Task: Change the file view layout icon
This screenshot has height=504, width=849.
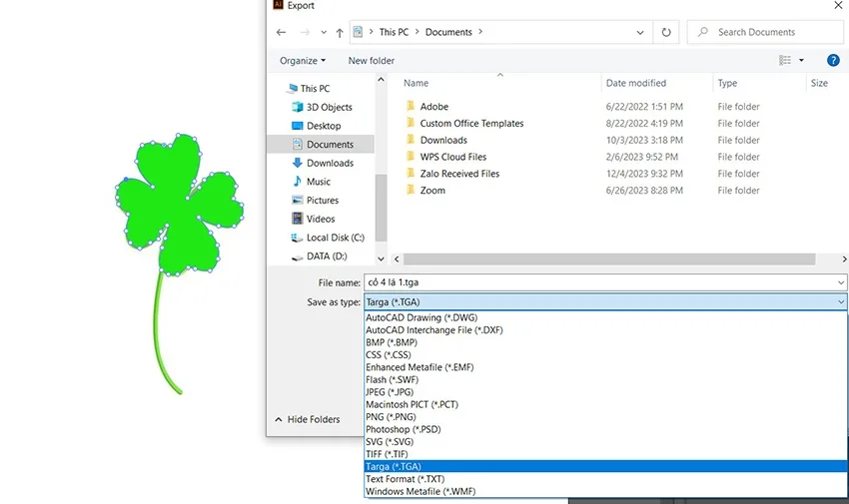Action: [x=785, y=60]
